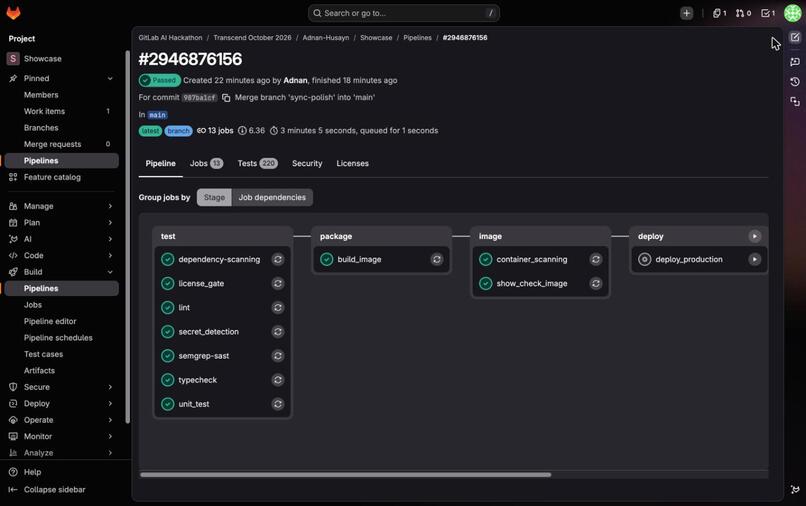The height and width of the screenshot is (506, 806).
Task: Play all manual jobs in deploy stage
Action: point(754,236)
